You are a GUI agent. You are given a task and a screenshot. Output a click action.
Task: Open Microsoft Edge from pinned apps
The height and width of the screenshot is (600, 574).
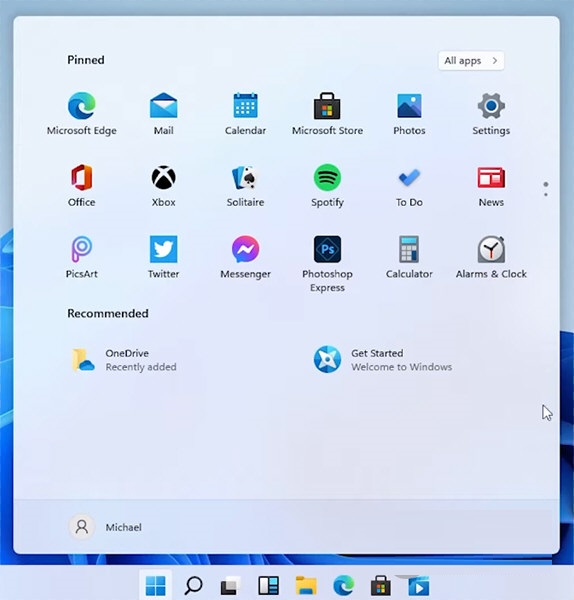[x=82, y=114]
